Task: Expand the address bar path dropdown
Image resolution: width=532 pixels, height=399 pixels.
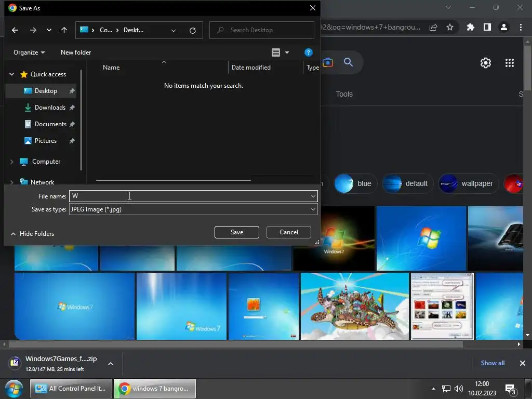Action: tap(174, 31)
